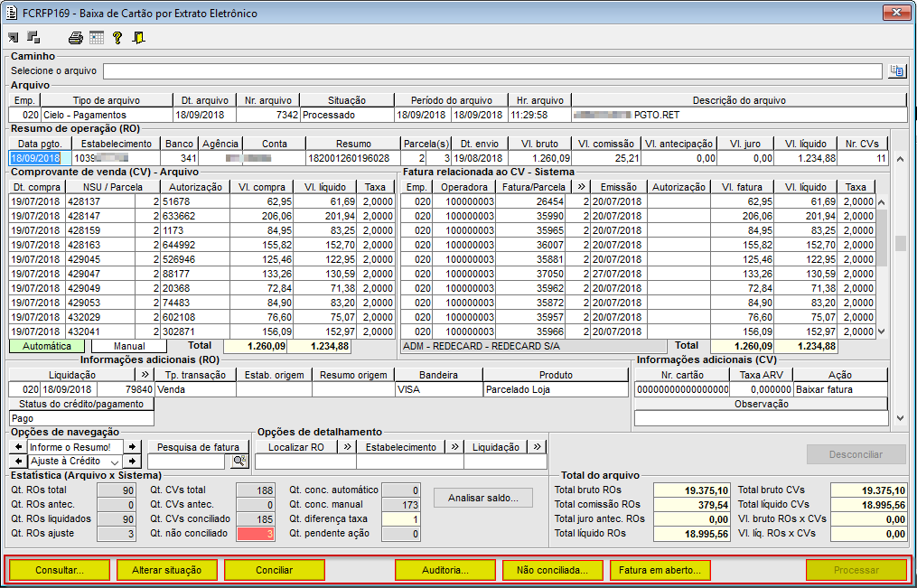Screen dimensions: 917x588
Task: Open help with the yellow question mark
Action: tap(117, 39)
